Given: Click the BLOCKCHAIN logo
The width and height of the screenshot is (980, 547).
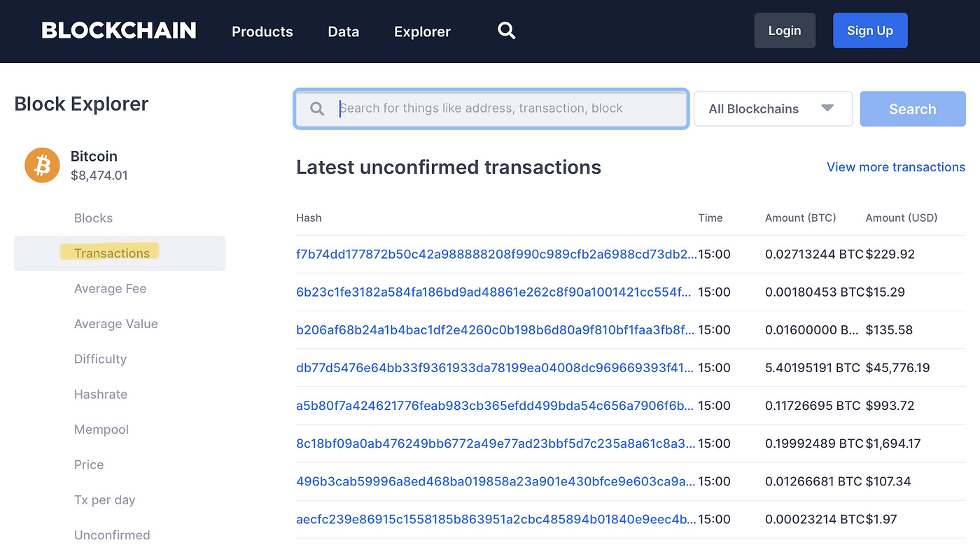Looking at the screenshot, I should 119,31.
